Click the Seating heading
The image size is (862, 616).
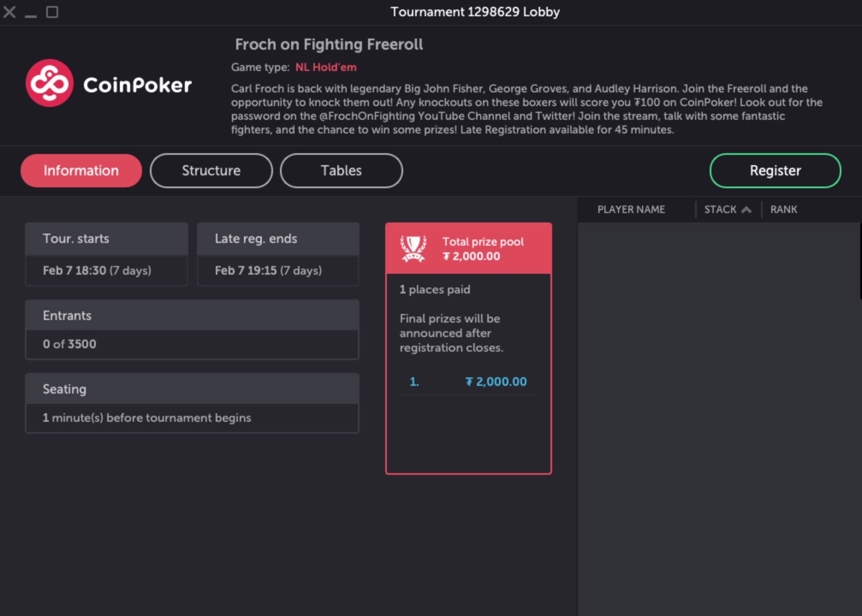coord(65,389)
